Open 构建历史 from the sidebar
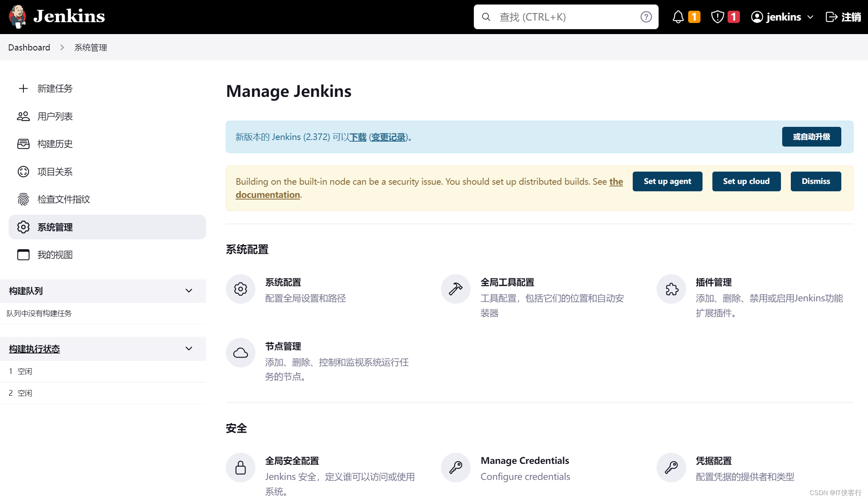This screenshot has height=500, width=868. [x=55, y=144]
